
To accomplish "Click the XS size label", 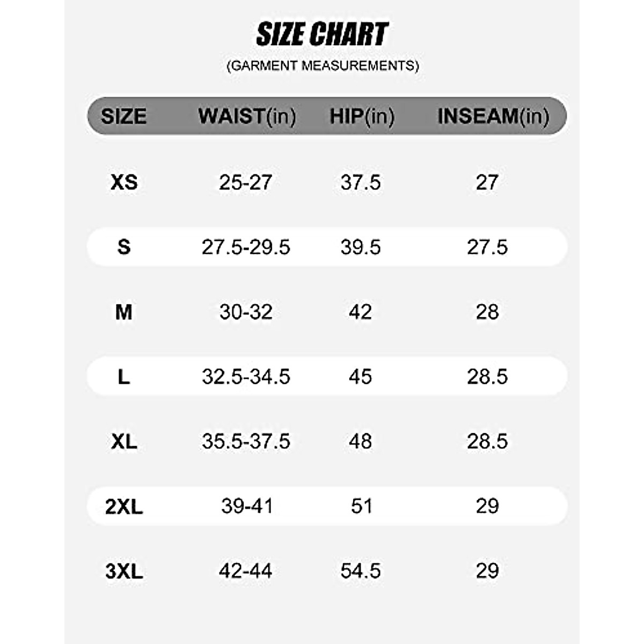I will [x=124, y=182].
